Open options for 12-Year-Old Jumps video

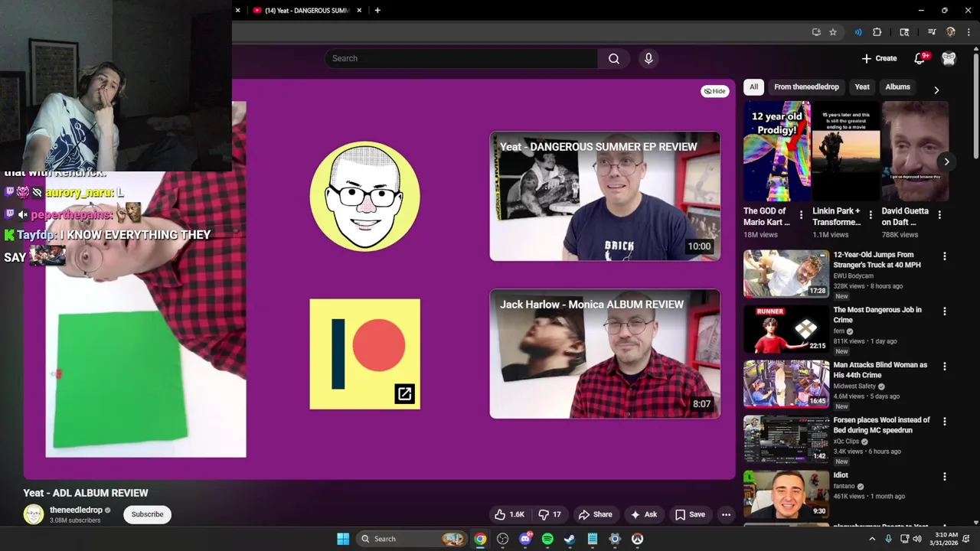[x=944, y=256]
